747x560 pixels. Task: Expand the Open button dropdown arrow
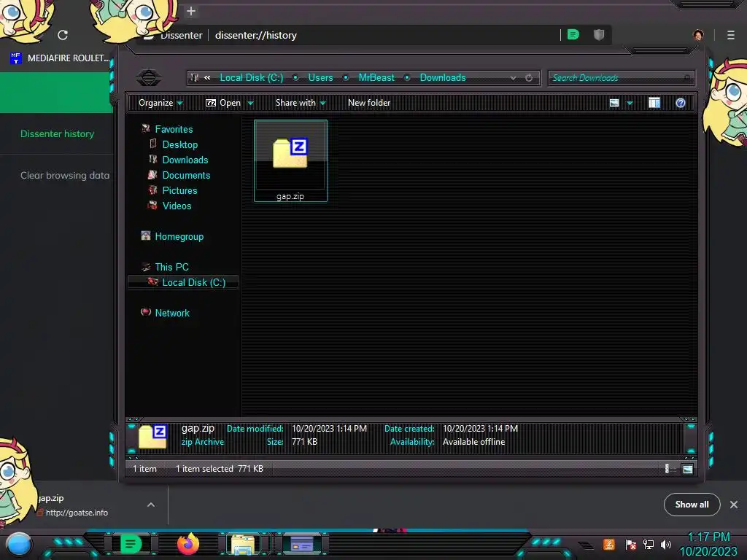250,103
